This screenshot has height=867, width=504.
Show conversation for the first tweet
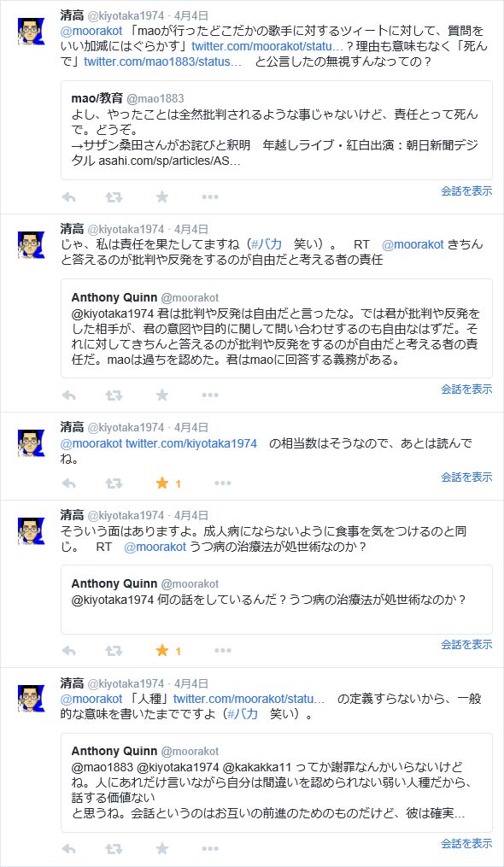[x=466, y=190]
